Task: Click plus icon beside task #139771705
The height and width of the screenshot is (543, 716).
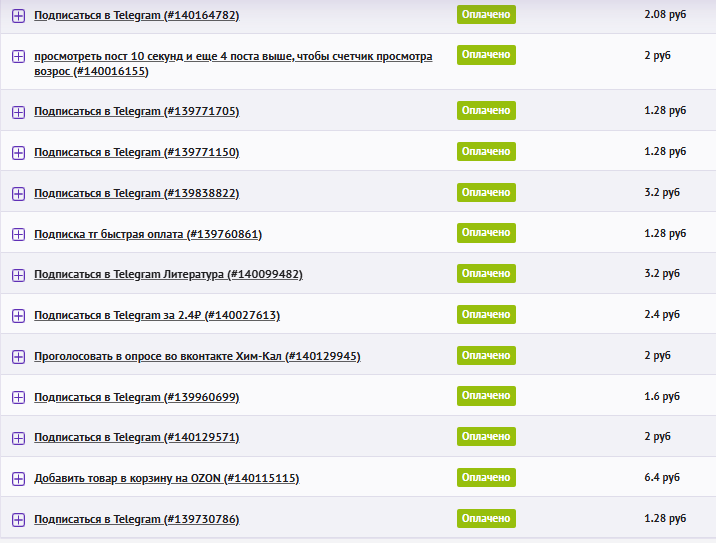Action: tap(18, 112)
